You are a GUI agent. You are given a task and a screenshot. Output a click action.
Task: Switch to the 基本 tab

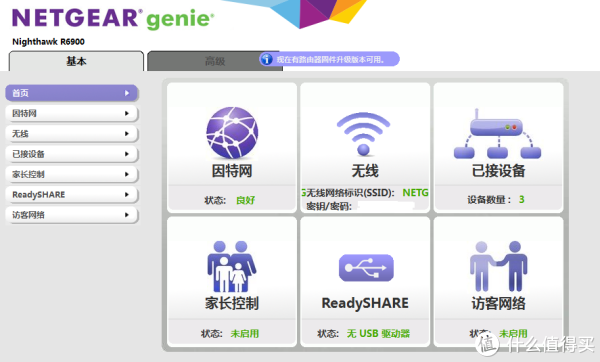pyautogui.click(x=76, y=61)
